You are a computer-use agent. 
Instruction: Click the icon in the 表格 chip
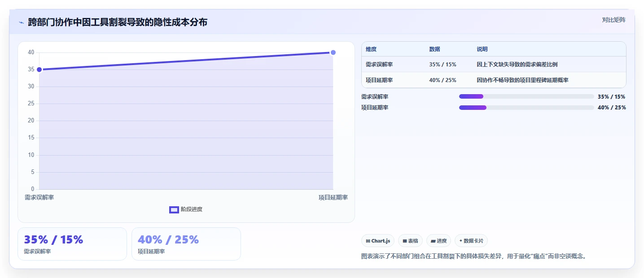point(404,241)
